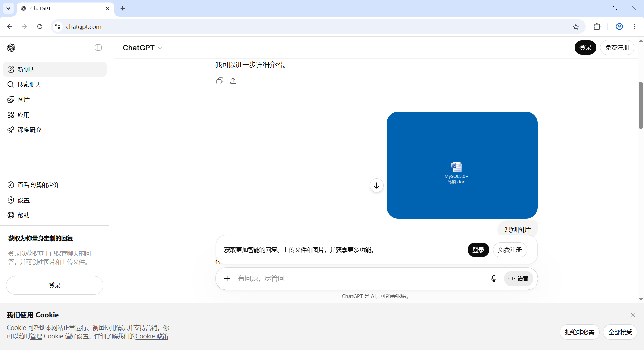Viewport: 644px width, 350px height.
Task: Click 登录 in the upgrade prompt banner
Action: pos(478,250)
